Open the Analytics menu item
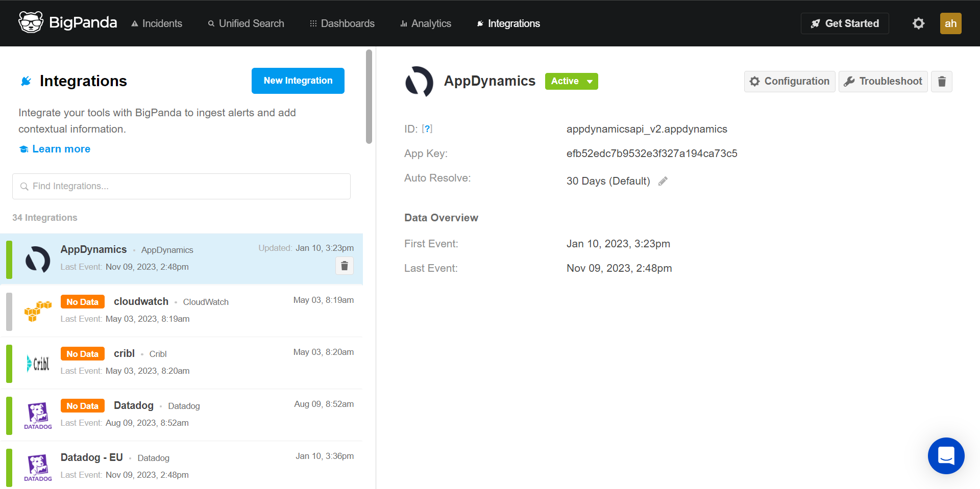Screen dimensions: 980x489 [431, 23]
